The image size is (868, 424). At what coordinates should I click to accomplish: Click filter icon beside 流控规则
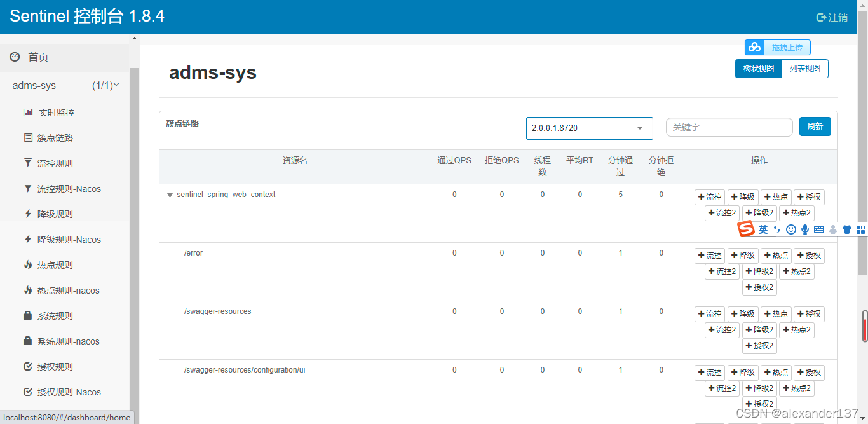(27, 163)
